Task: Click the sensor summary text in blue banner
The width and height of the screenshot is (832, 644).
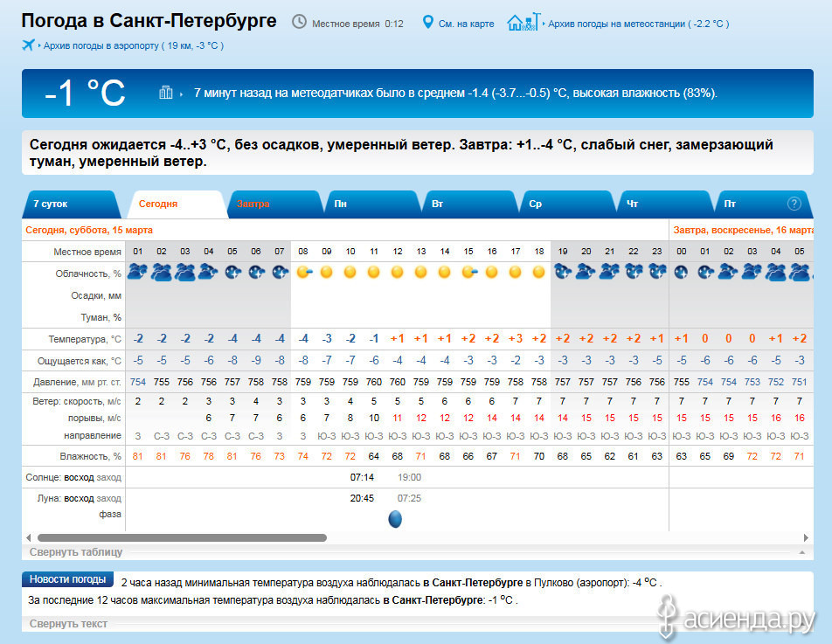Action: [455, 93]
